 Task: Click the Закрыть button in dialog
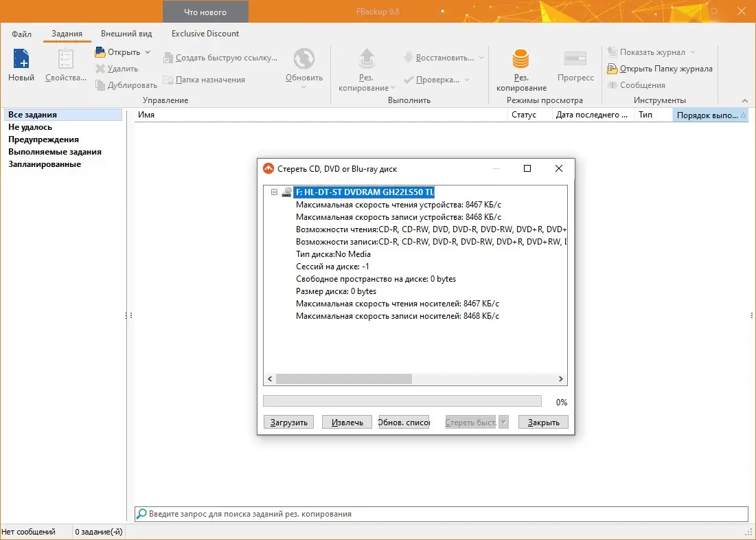(x=543, y=423)
